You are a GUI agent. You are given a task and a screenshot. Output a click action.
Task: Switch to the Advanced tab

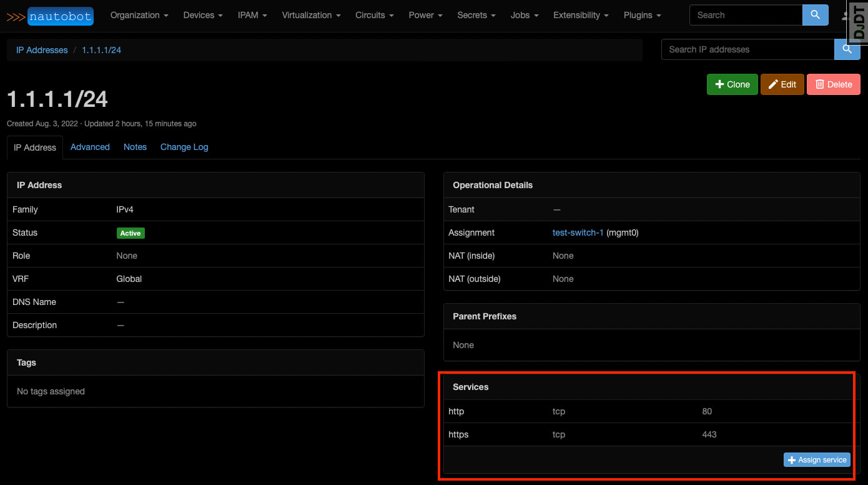[90, 147]
